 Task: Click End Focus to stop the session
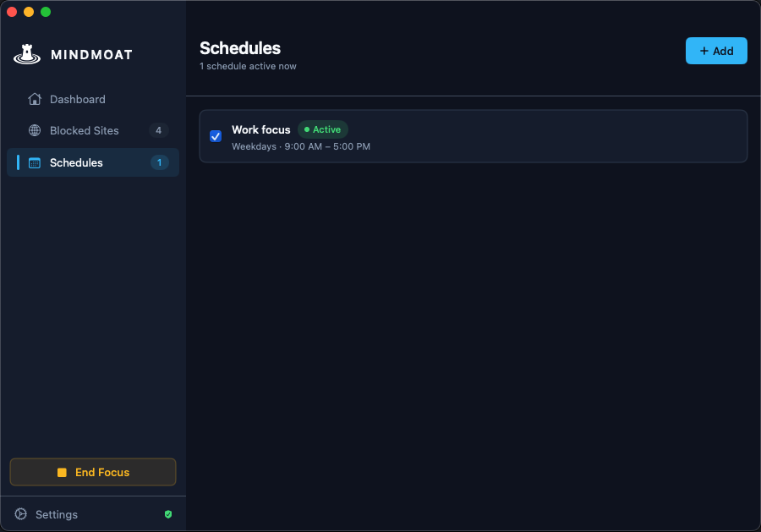pos(93,472)
